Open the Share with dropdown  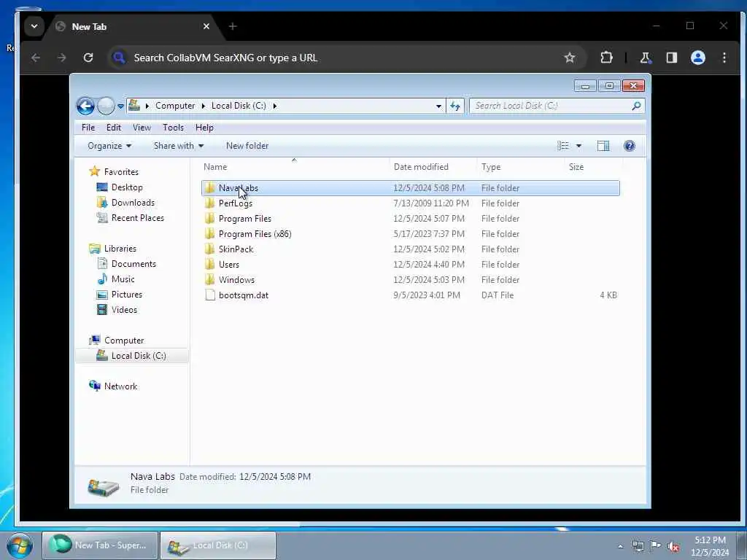[179, 146]
